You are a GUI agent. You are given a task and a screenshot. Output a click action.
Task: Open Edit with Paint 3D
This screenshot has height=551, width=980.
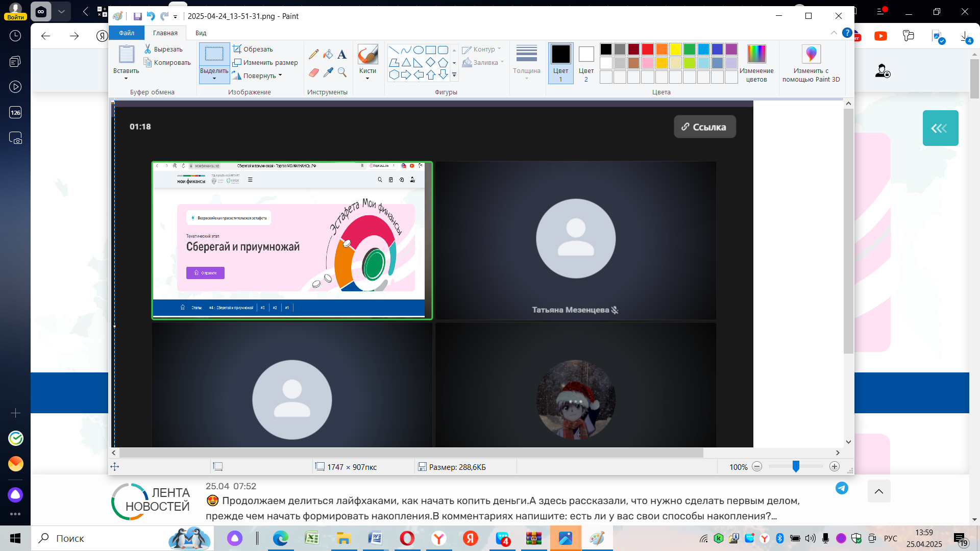tap(811, 63)
